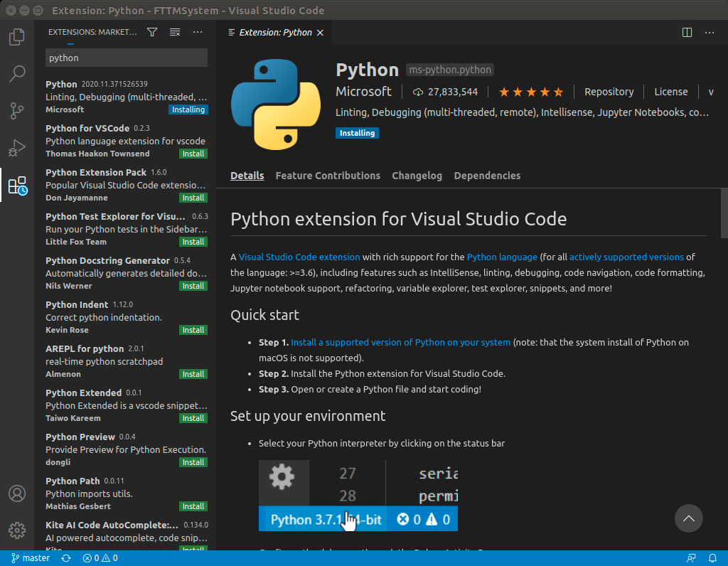Screen dimensions: 728x566
Task: Click the large Python logo
Action: 276,105
